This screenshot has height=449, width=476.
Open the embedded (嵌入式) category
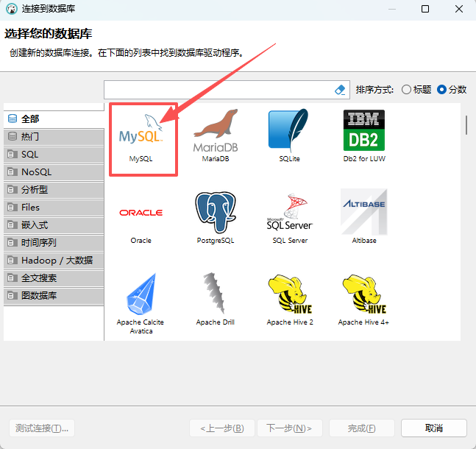click(x=54, y=225)
